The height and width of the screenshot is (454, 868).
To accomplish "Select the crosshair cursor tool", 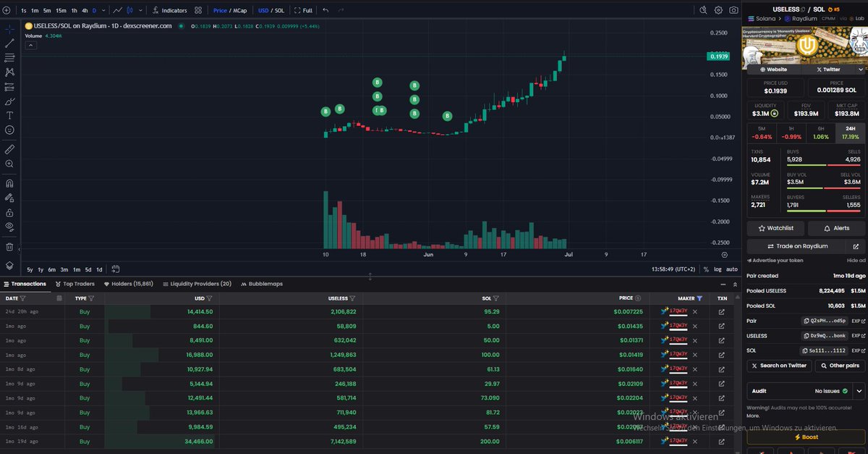I will [x=9, y=30].
